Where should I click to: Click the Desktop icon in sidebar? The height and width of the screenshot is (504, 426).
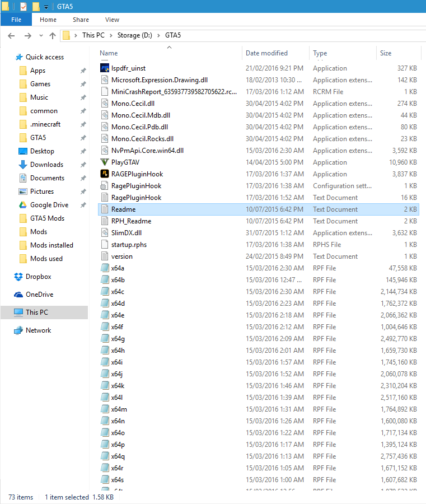pyautogui.click(x=23, y=151)
